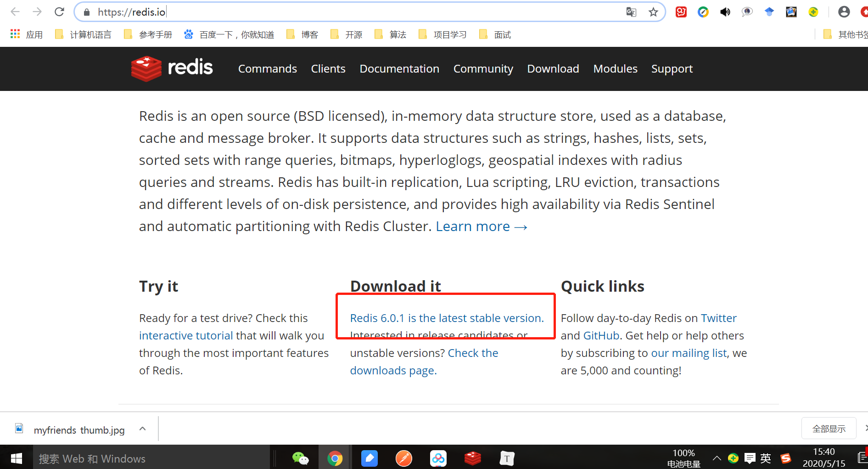Open the Windows Start menu
The image size is (868, 469).
(x=17, y=458)
